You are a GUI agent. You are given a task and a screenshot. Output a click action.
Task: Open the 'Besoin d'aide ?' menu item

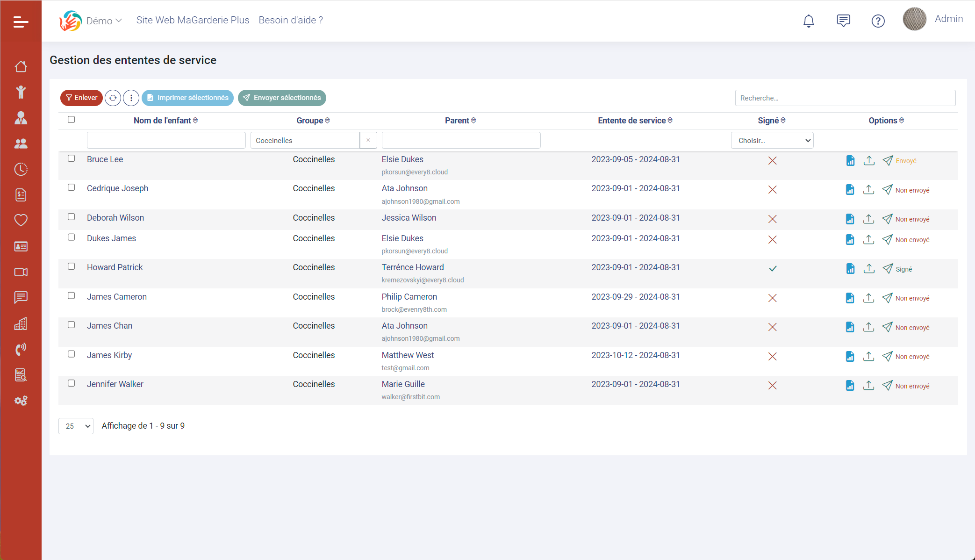pos(291,20)
